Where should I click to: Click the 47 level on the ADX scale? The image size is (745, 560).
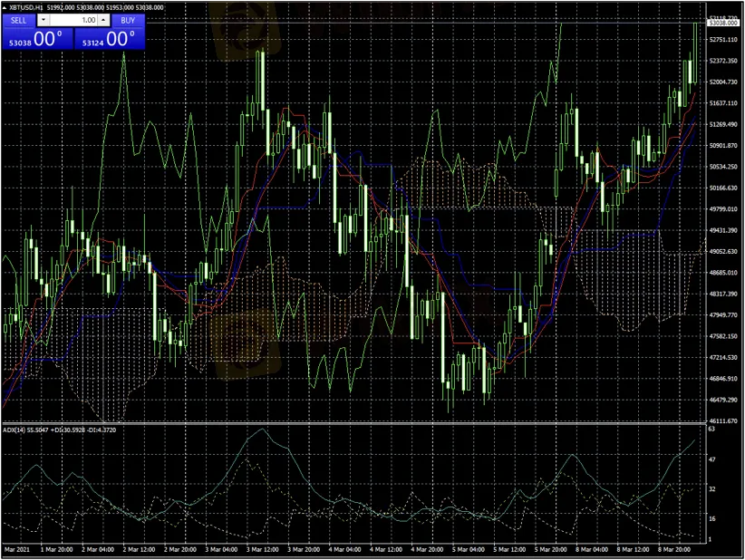point(712,459)
